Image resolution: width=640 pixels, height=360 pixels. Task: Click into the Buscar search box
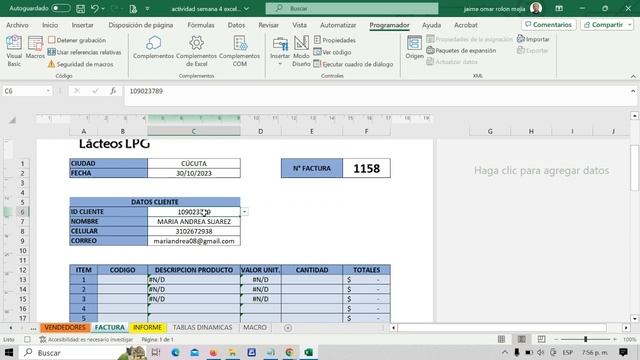(352, 8)
